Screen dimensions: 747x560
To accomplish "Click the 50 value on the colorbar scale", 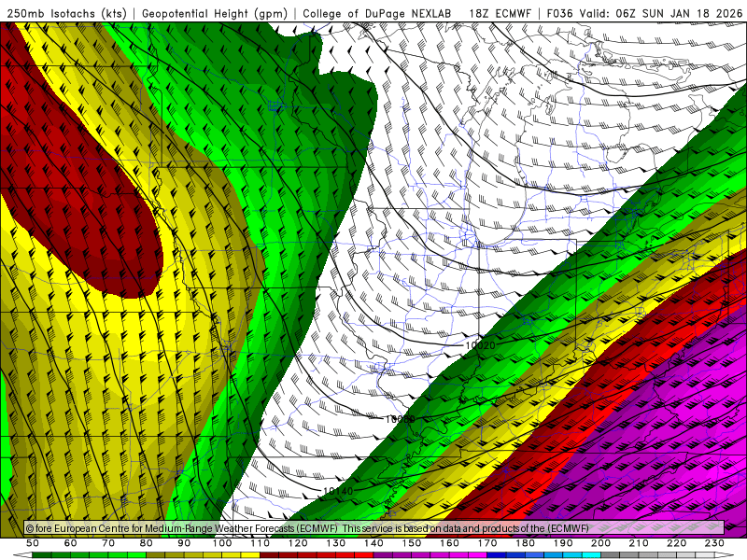I will point(33,543).
